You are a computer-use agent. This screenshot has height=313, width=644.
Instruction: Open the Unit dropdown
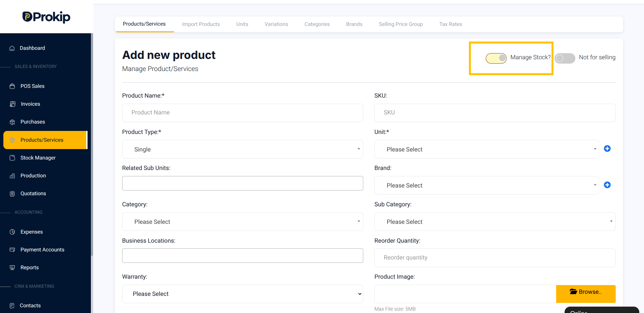pos(487,149)
